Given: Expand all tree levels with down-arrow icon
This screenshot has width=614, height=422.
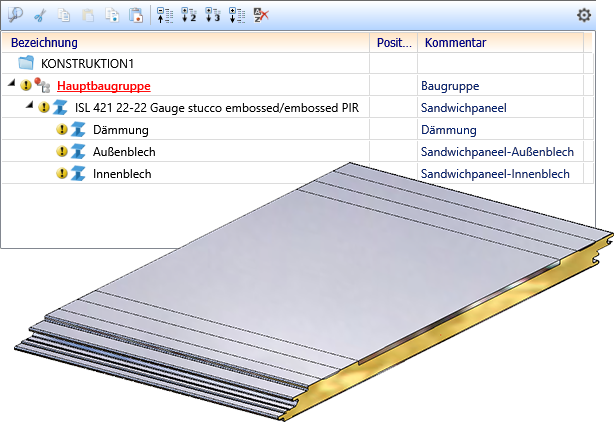Looking at the screenshot, I should click(237, 15).
